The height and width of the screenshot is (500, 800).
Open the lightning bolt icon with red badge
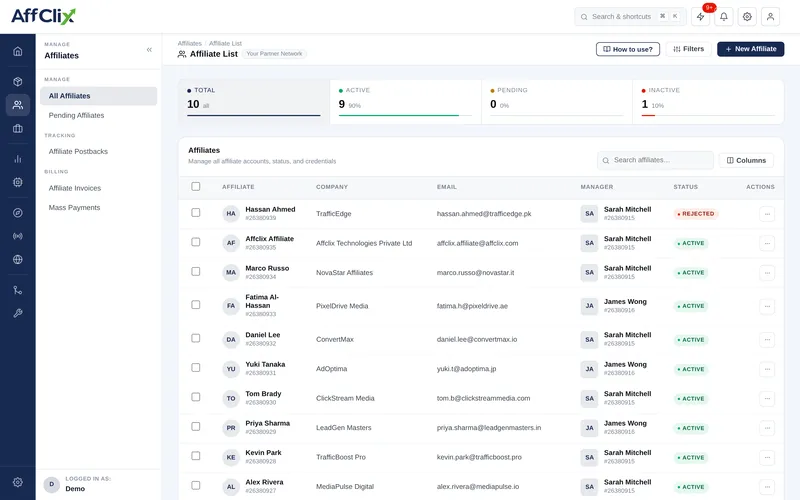click(701, 16)
